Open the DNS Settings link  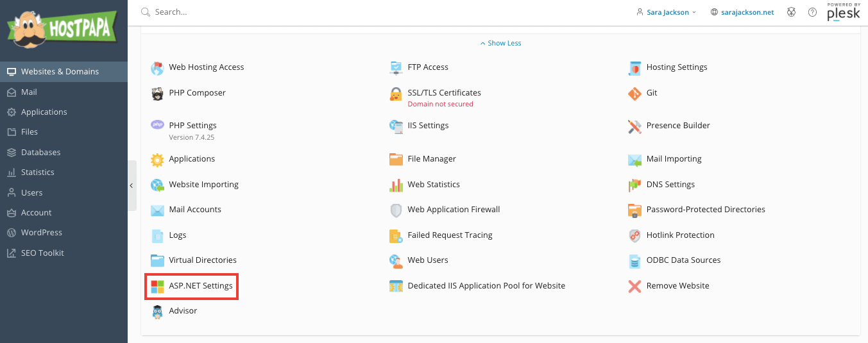670,185
